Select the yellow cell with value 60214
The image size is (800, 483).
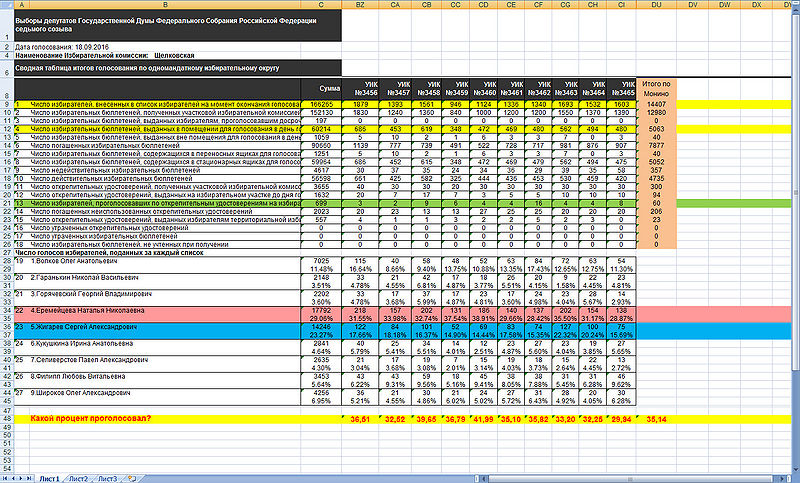(x=321, y=129)
